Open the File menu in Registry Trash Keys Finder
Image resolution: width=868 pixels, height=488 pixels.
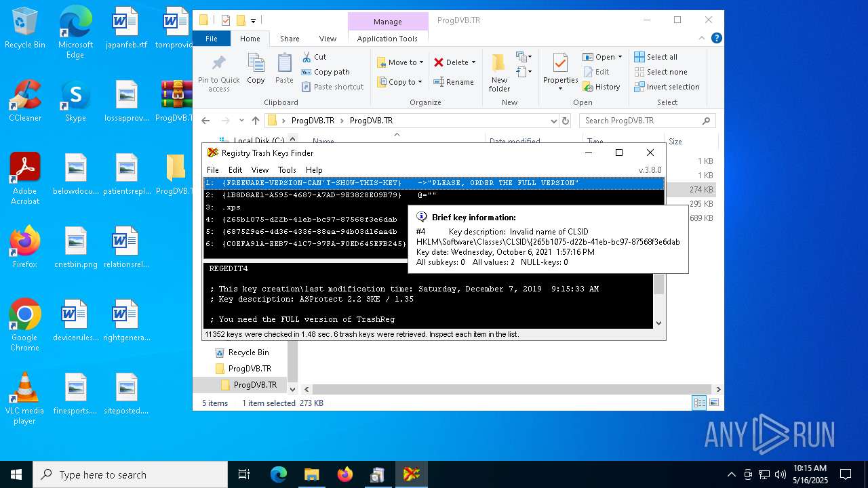point(212,170)
